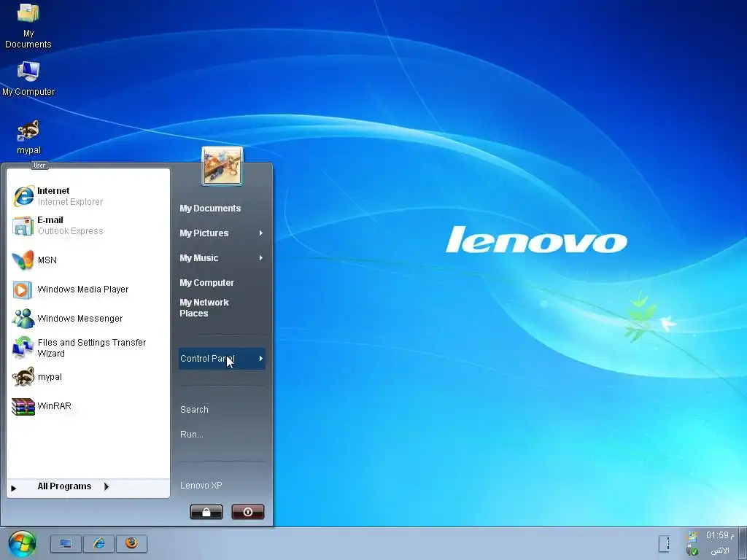Open My Documents in Start menu
The height and width of the screenshot is (560, 747).
pos(210,209)
